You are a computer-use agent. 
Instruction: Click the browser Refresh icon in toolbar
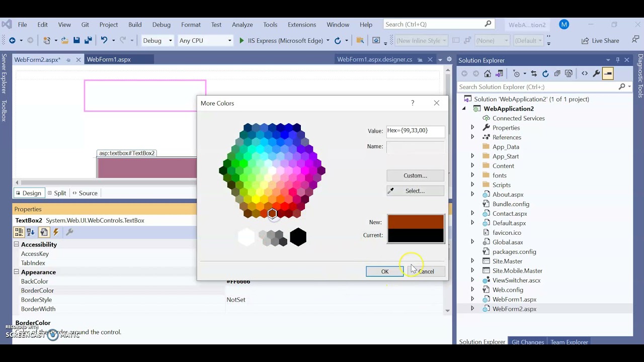338,41
